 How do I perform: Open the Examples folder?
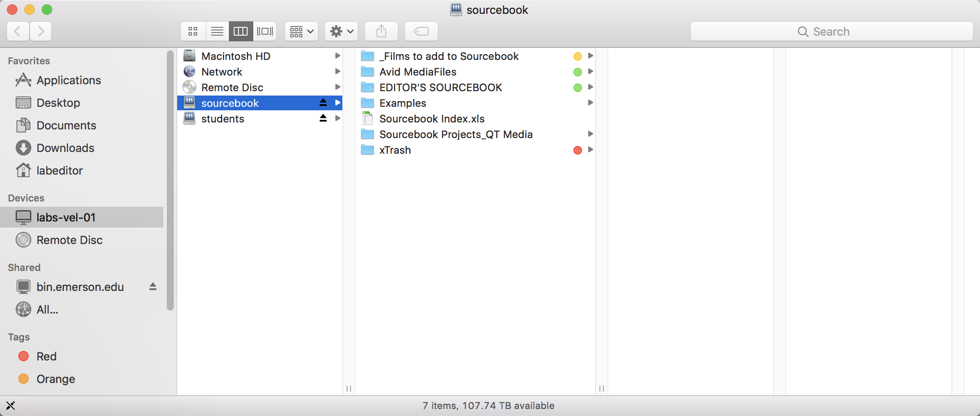coord(475,103)
